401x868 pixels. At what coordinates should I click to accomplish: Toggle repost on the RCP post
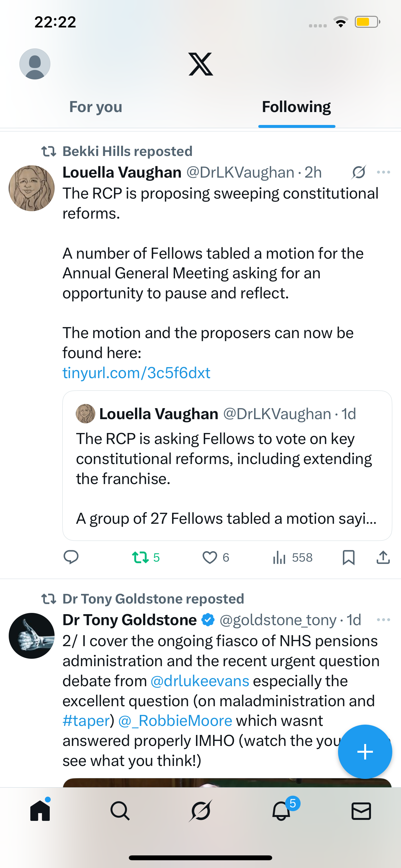[x=140, y=557]
